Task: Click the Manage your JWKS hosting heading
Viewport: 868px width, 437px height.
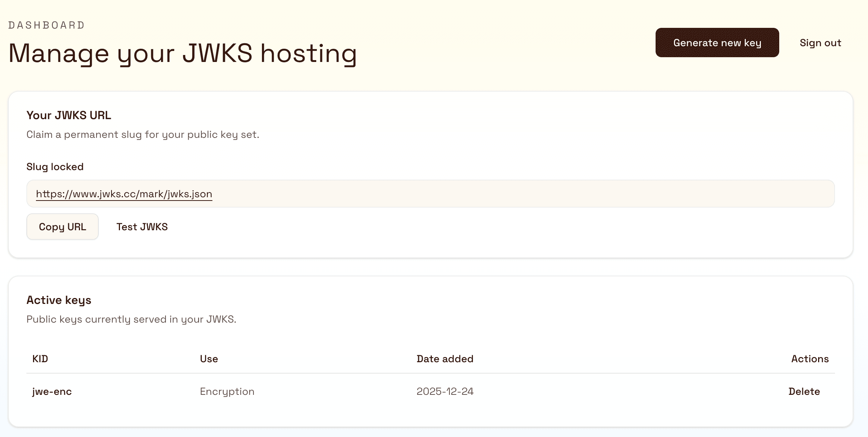Action: pyautogui.click(x=182, y=54)
